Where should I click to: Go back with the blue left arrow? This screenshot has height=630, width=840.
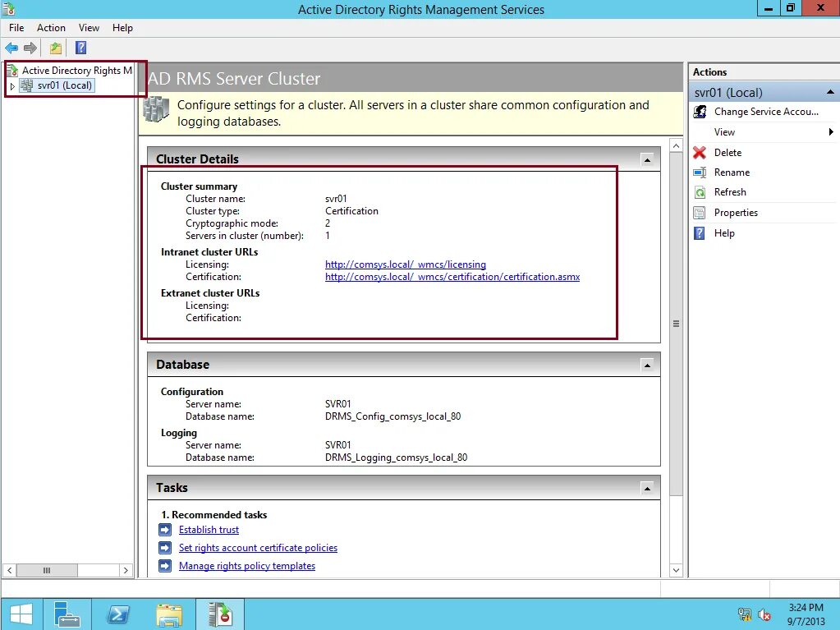pos(11,48)
